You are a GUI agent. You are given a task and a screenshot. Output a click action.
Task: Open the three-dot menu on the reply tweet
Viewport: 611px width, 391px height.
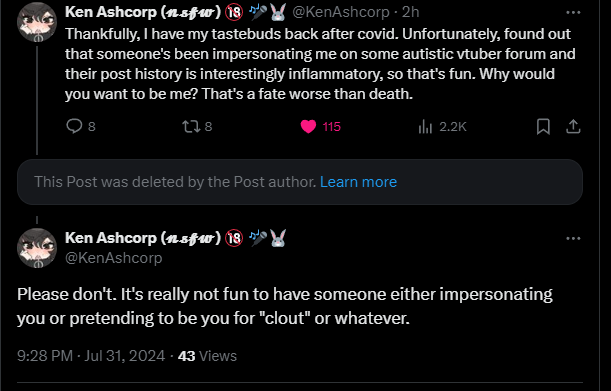(x=573, y=238)
